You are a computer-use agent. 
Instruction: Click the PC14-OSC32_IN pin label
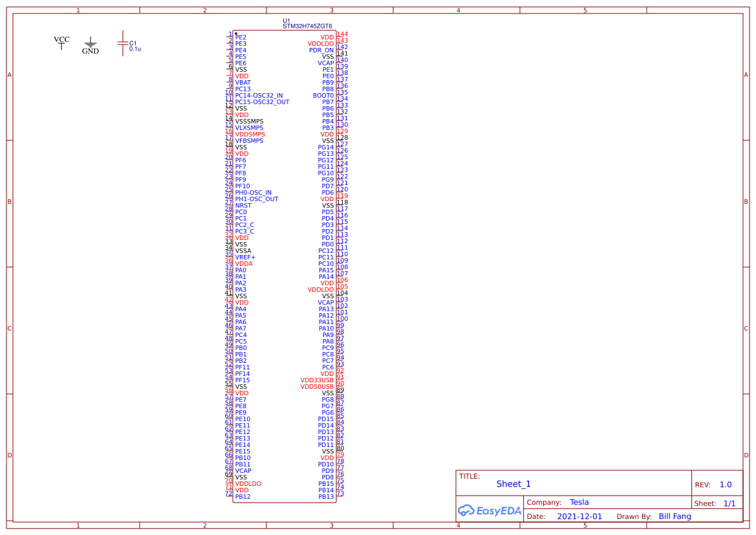point(259,96)
